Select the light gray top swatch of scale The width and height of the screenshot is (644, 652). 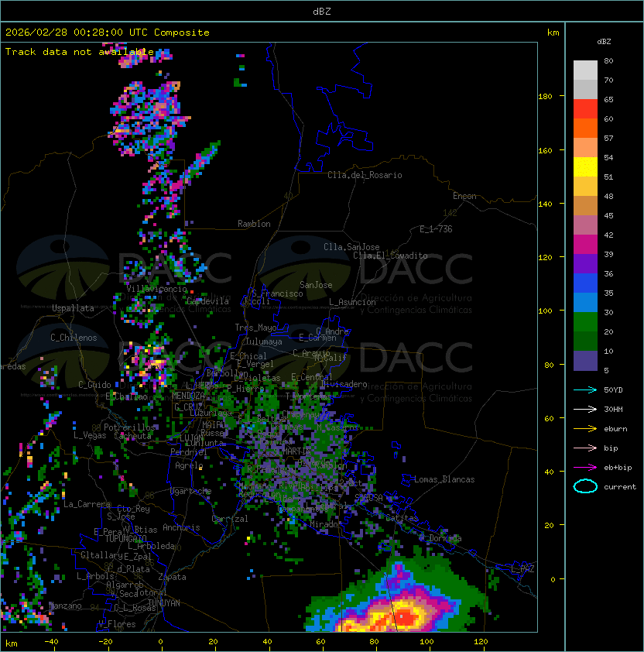point(585,70)
